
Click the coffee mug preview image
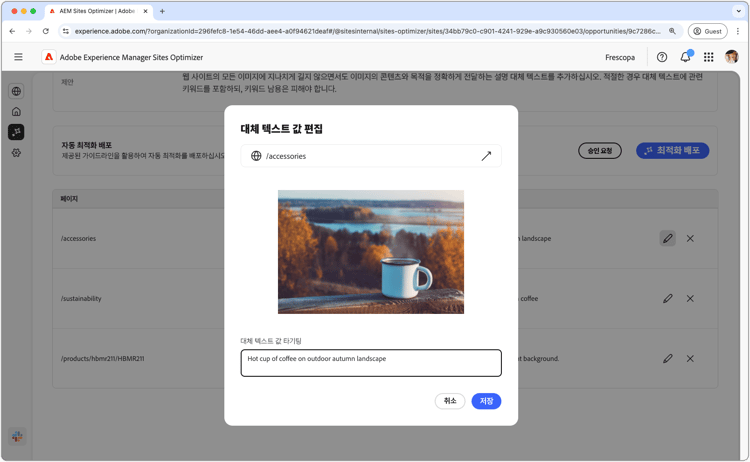coord(371,252)
